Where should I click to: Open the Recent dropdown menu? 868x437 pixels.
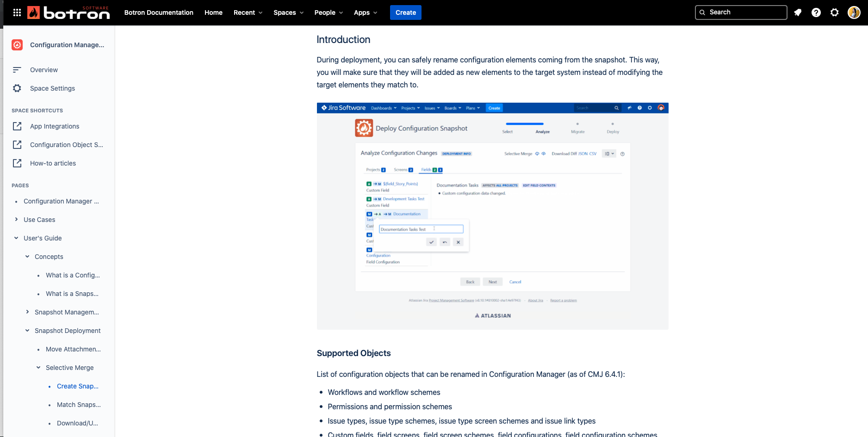(248, 12)
